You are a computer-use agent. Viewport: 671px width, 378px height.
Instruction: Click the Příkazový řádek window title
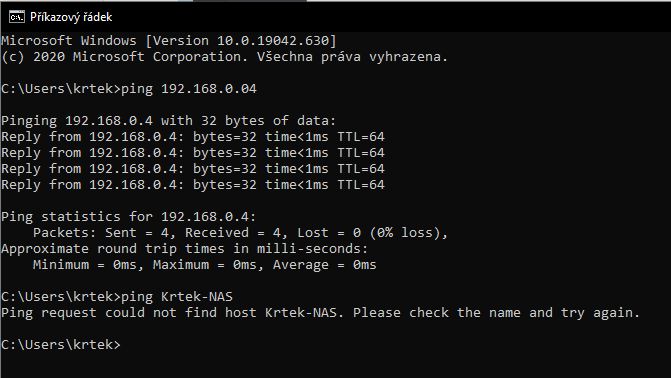point(71,17)
